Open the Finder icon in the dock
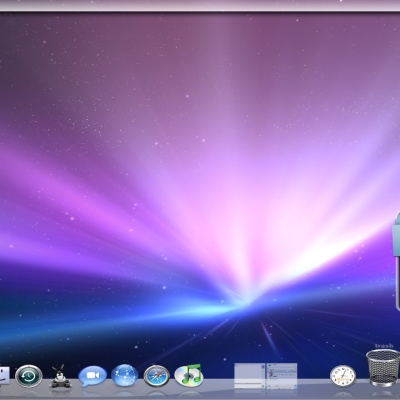The height and width of the screenshot is (400, 400). click(x=5, y=376)
